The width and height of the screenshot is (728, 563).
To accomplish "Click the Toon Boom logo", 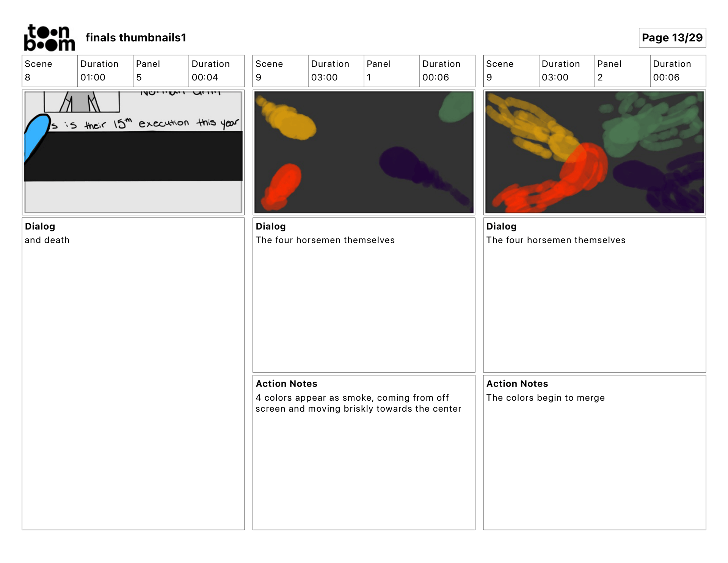I will pyautogui.click(x=49, y=38).
